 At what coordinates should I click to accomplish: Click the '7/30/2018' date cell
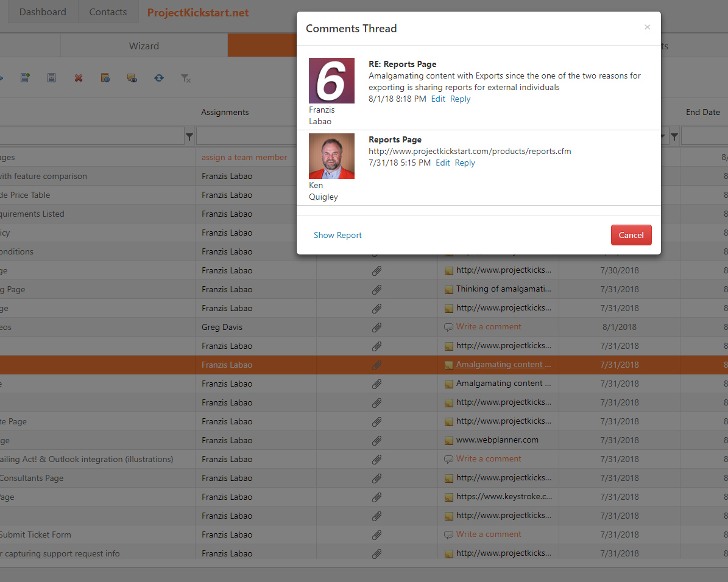620,270
